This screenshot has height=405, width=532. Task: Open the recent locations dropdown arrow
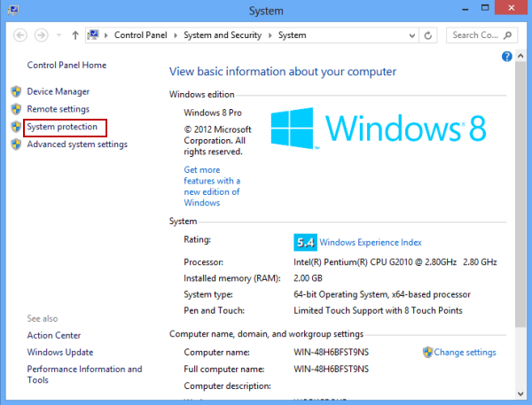(x=59, y=35)
